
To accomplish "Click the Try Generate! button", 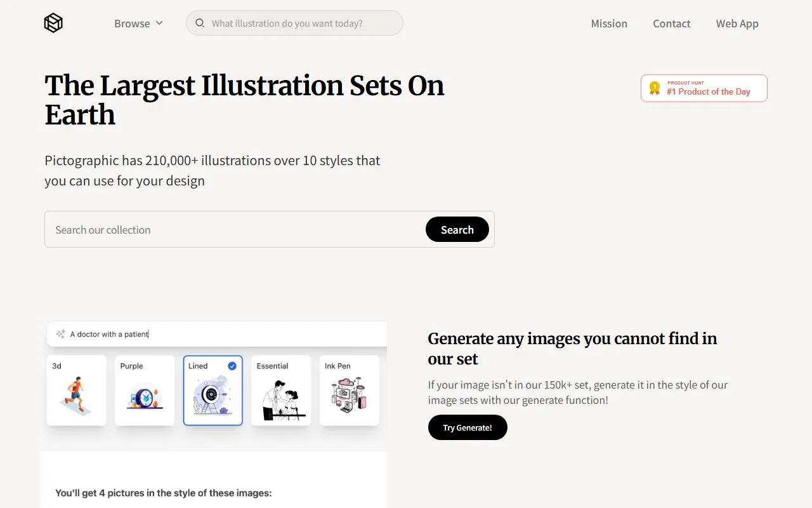I will [x=468, y=427].
